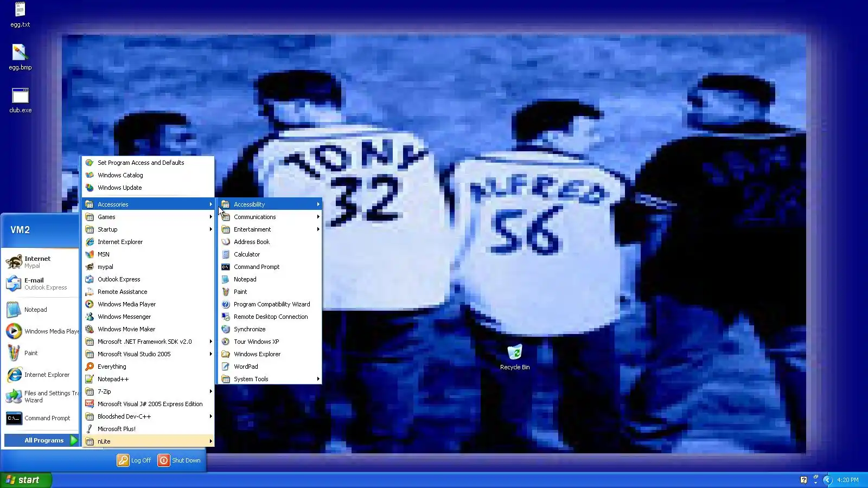Screen dimensions: 868x488
Task: Click the Tour Windows XP icon
Action: (226, 342)
